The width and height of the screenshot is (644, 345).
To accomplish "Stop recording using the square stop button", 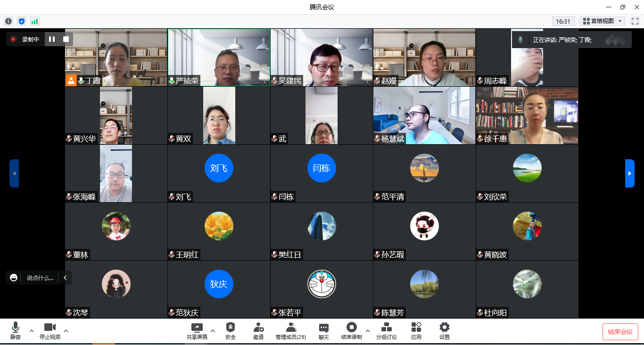I will (66, 39).
